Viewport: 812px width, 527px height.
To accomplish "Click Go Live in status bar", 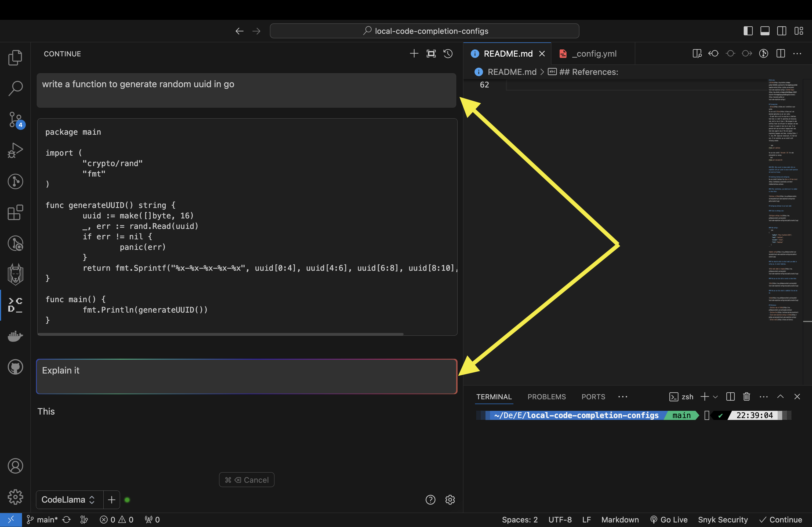I will (669, 519).
